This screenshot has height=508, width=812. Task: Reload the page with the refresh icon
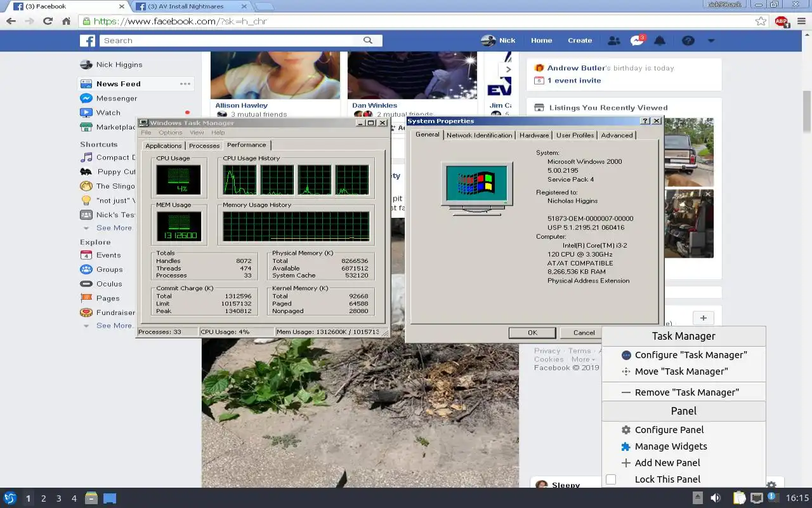coord(48,21)
